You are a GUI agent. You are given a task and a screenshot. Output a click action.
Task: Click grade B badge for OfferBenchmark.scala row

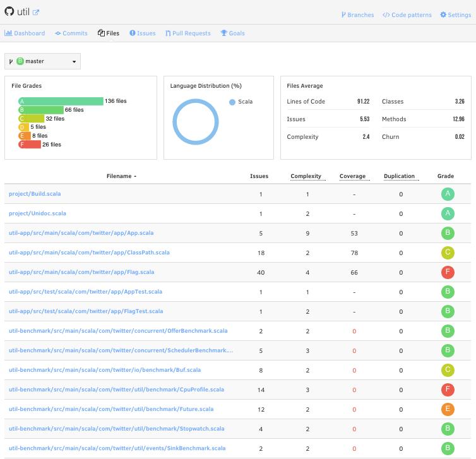[448, 331]
